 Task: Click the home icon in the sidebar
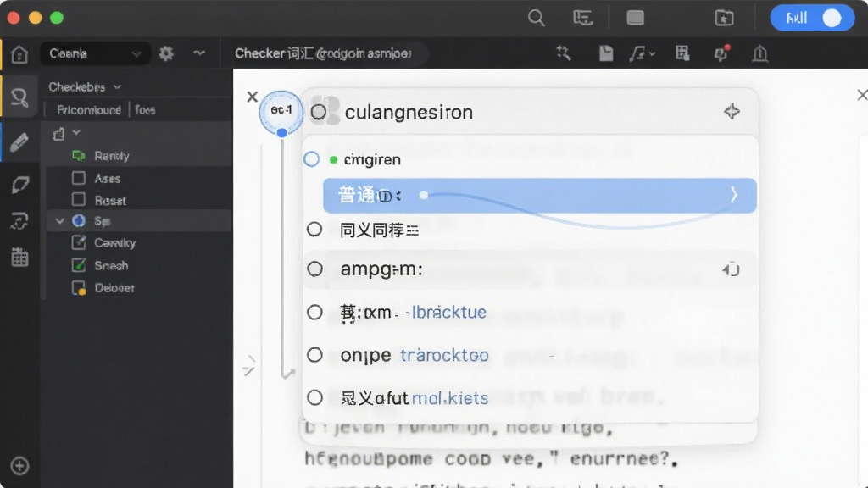click(19, 54)
